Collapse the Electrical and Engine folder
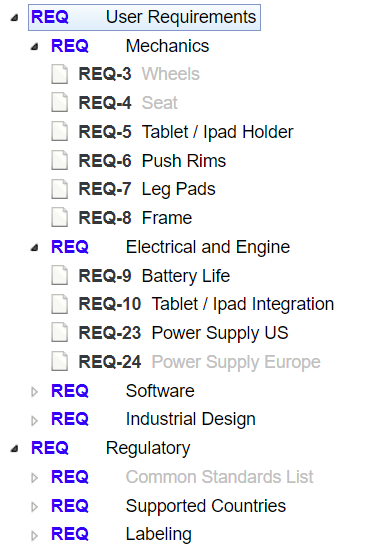The image size is (378, 549). pyautogui.click(x=34, y=248)
